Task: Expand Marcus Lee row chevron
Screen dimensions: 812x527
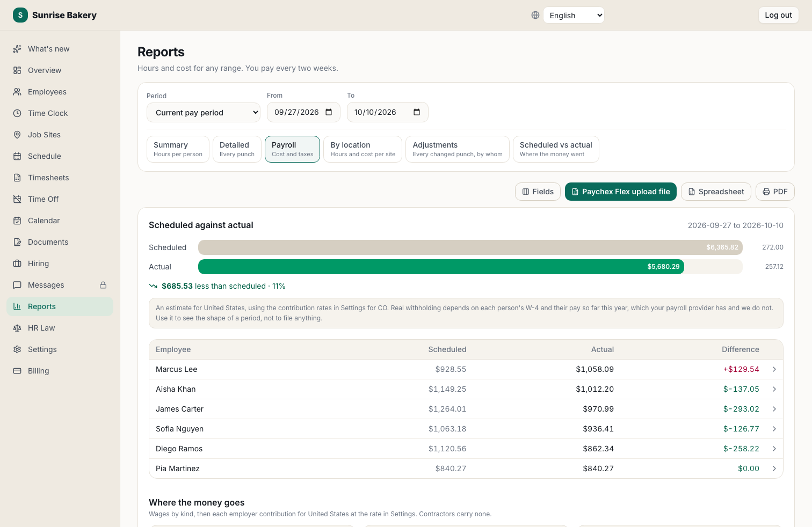Action: point(774,369)
